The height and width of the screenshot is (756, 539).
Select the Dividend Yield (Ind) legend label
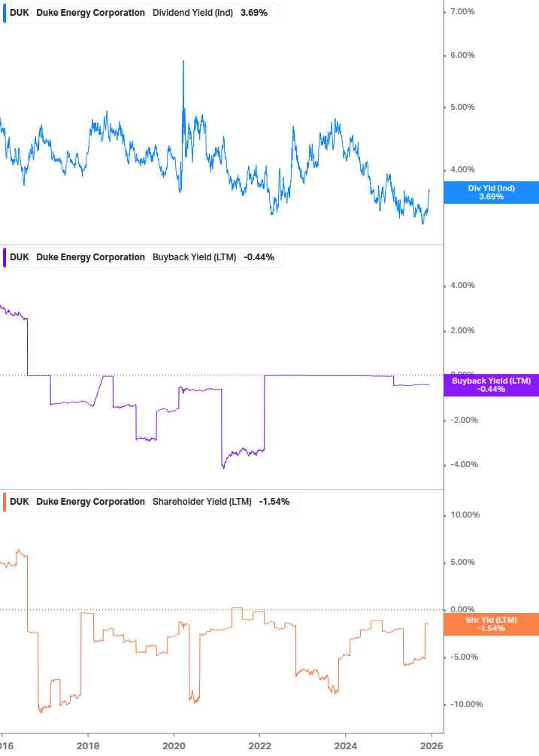[192, 13]
